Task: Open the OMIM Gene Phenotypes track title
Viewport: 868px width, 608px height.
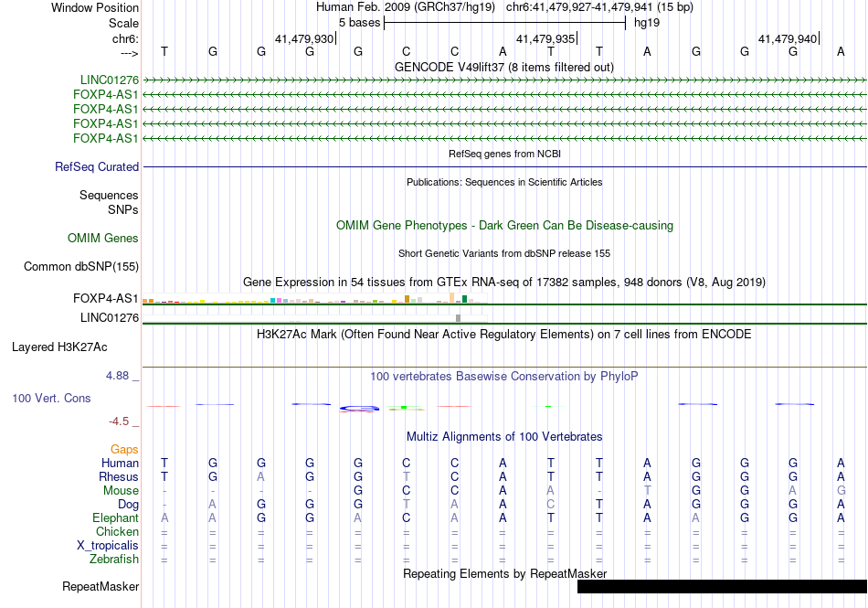Action: (x=504, y=225)
